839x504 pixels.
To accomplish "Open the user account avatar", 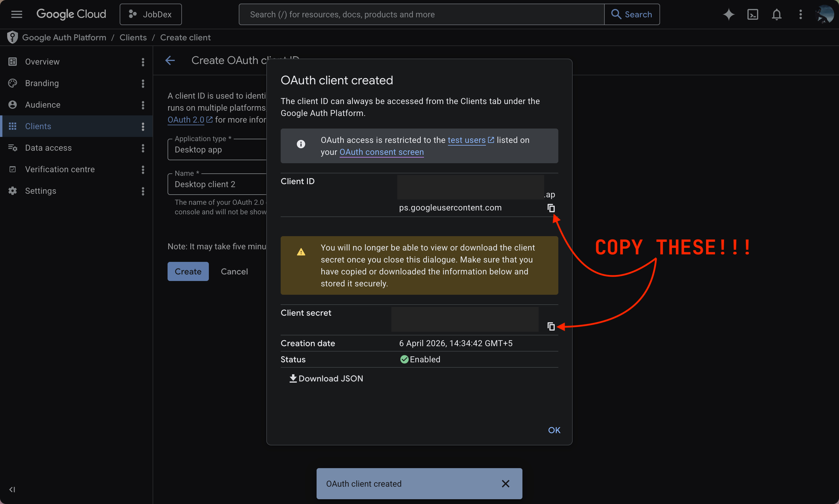I will coord(824,14).
